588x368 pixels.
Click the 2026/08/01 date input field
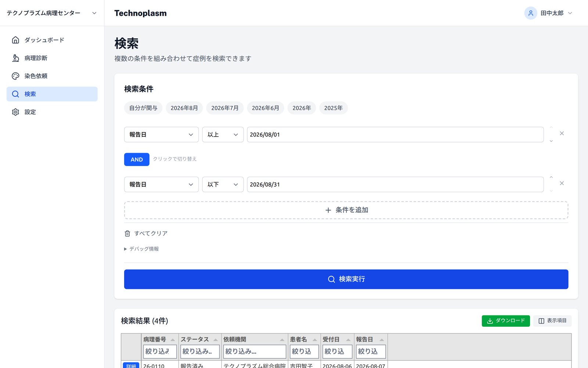click(395, 135)
